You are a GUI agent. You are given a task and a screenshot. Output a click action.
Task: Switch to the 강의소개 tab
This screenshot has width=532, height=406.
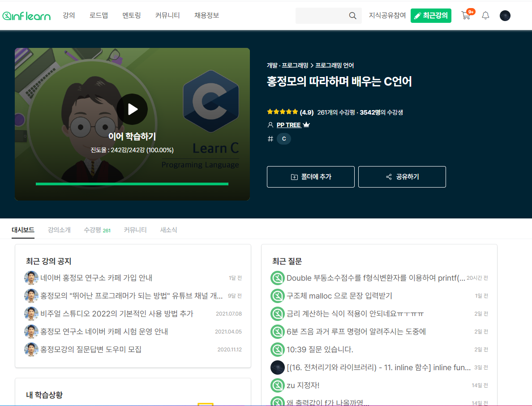coord(59,230)
